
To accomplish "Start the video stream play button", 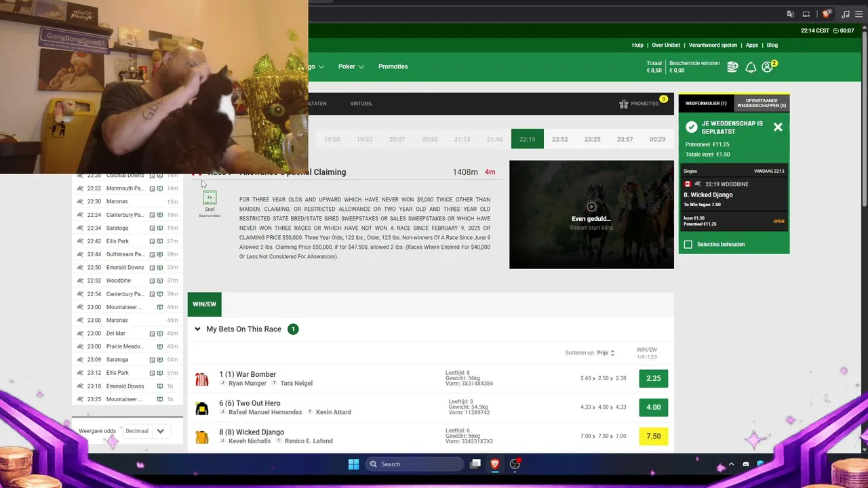I will pyautogui.click(x=591, y=207).
